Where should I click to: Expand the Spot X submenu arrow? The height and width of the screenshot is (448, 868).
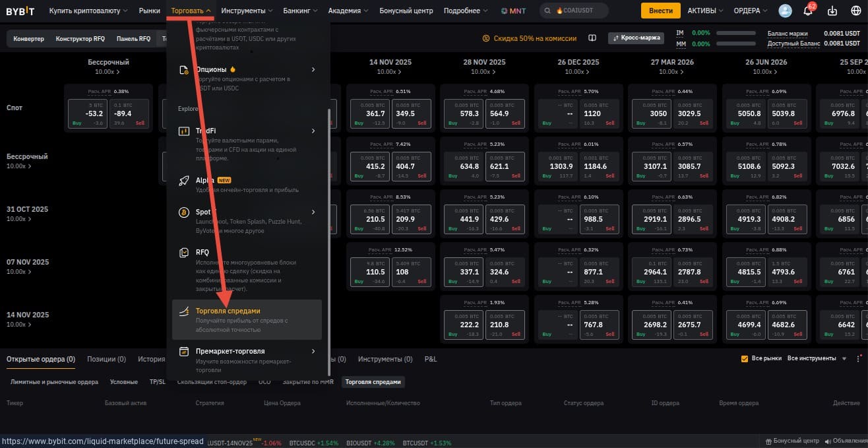pos(313,212)
